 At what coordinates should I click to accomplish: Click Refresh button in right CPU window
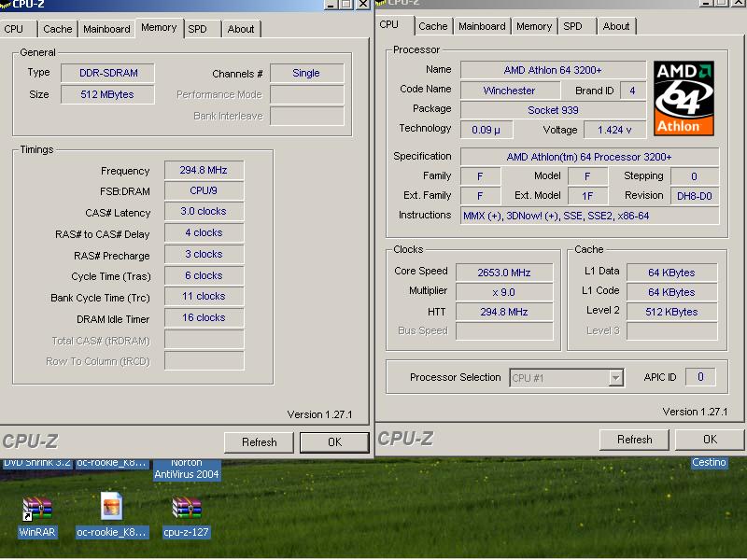click(x=635, y=440)
